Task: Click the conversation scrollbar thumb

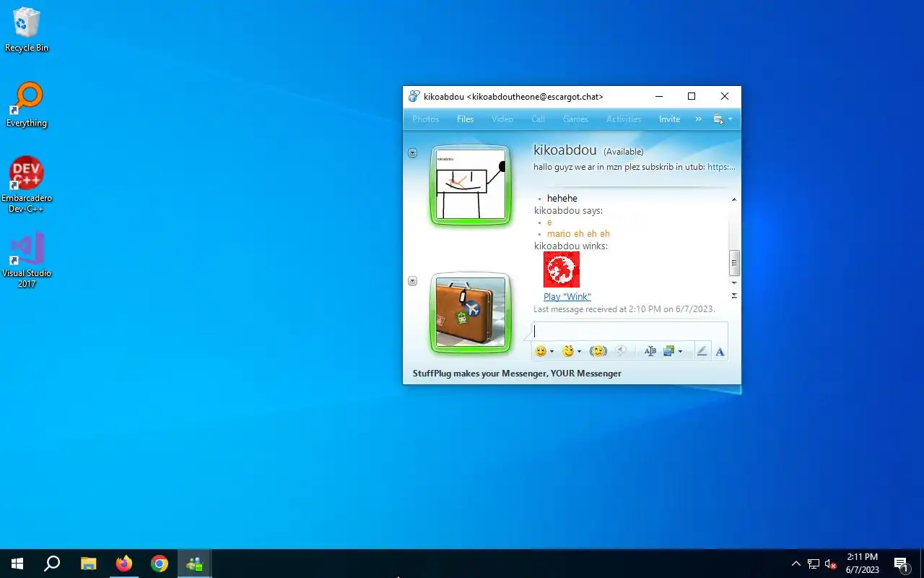Action: click(x=734, y=263)
